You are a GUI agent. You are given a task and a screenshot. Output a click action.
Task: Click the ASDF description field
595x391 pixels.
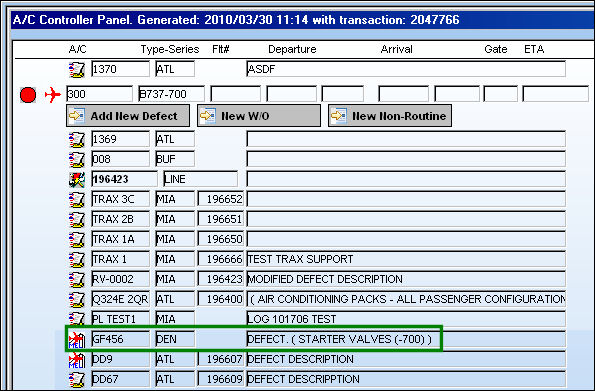406,69
